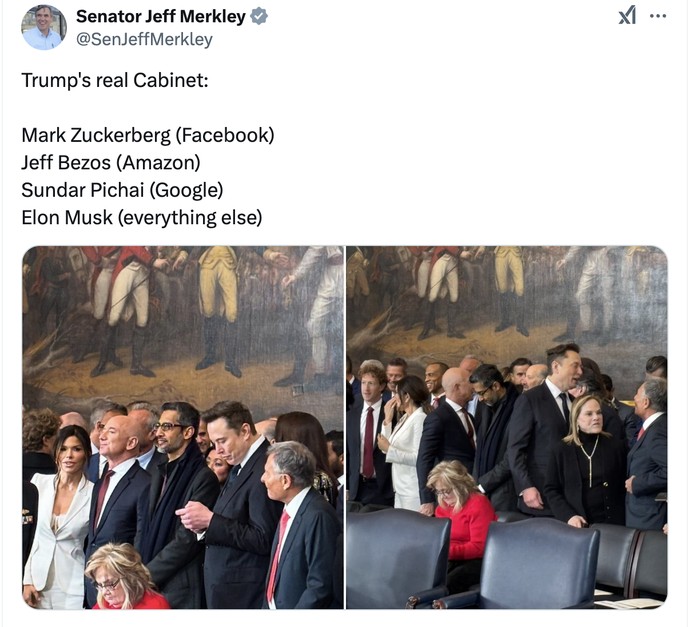Viewport: 700px width, 627px height.
Task: Open the right photo of the tweet
Action: 507,427
